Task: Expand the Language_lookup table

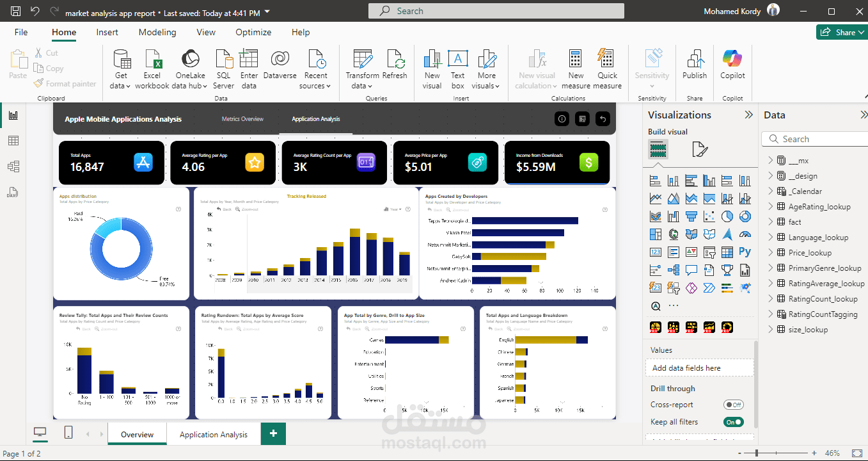Action: (x=771, y=238)
